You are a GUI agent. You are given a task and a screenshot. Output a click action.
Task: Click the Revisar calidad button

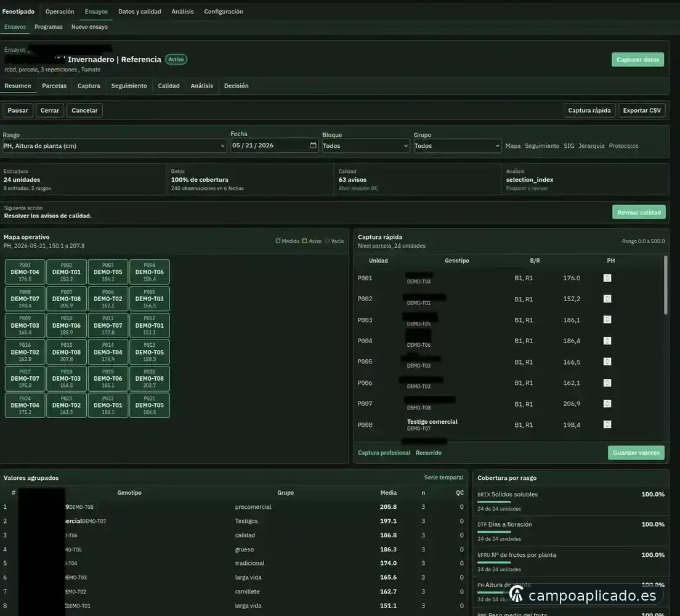(639, 212)
